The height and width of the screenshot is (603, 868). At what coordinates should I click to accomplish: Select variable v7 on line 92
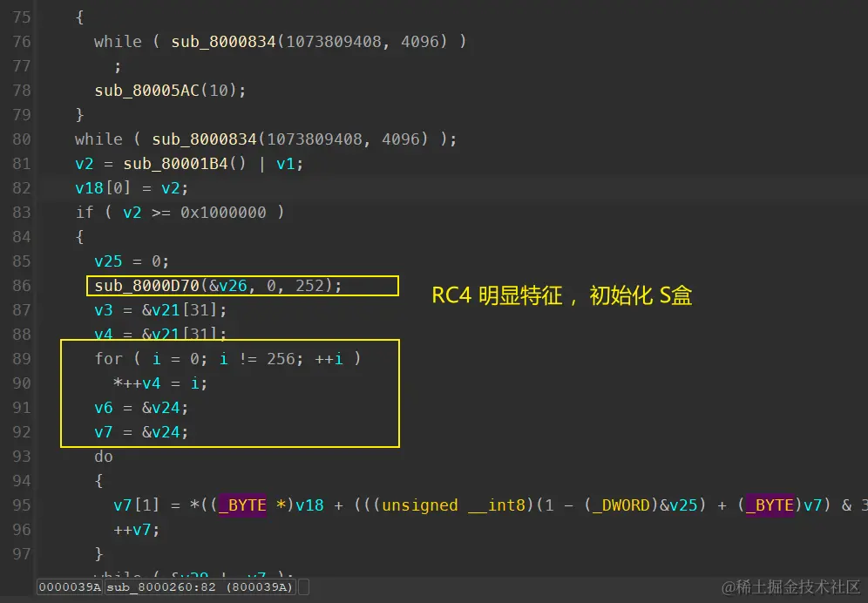pos(104,431)
